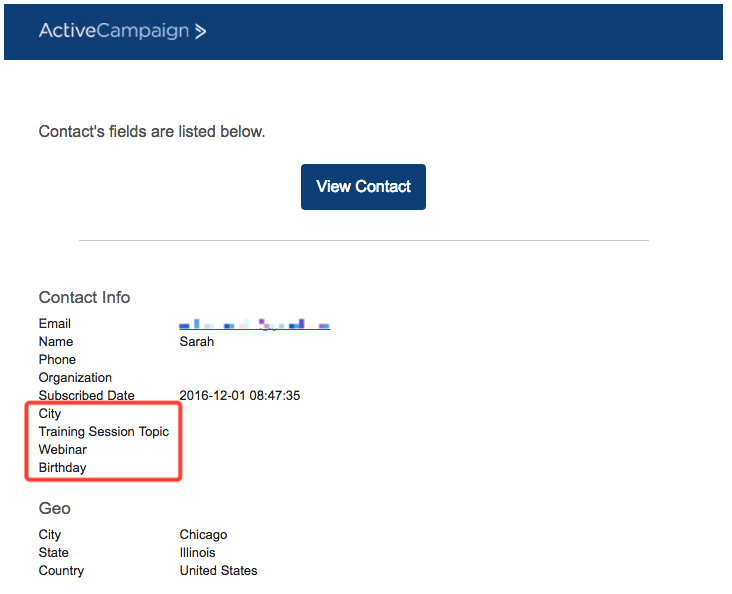This screenshot has width=732, height=594.
Task: Click the Country label in Geo section
Action: pos(61,571)
